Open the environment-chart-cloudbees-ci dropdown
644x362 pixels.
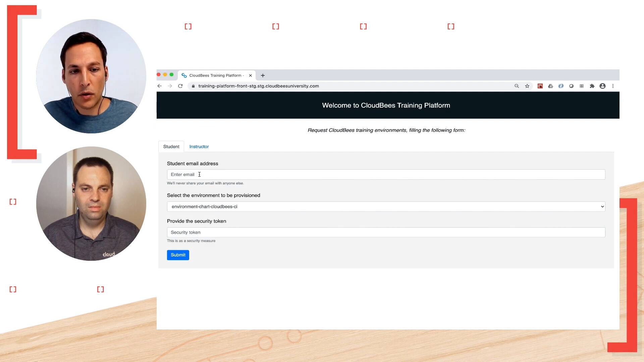[386, 206]
